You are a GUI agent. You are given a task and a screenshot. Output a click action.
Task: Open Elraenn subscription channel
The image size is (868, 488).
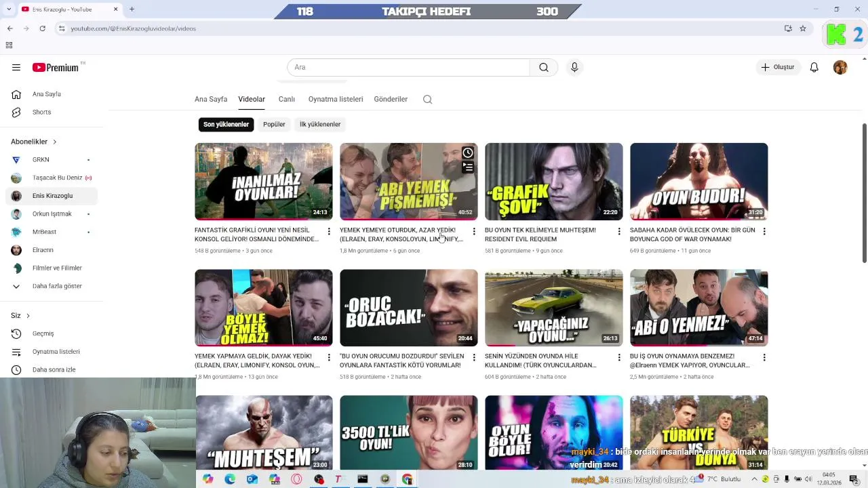[52, 250]
